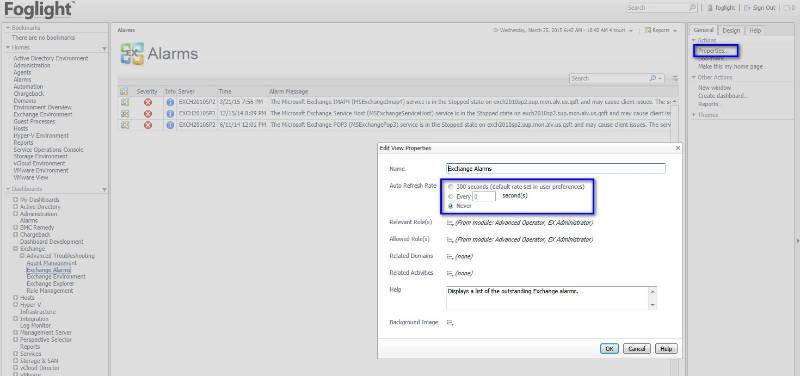Collapse the Exchange tree node

coord(16,249)
